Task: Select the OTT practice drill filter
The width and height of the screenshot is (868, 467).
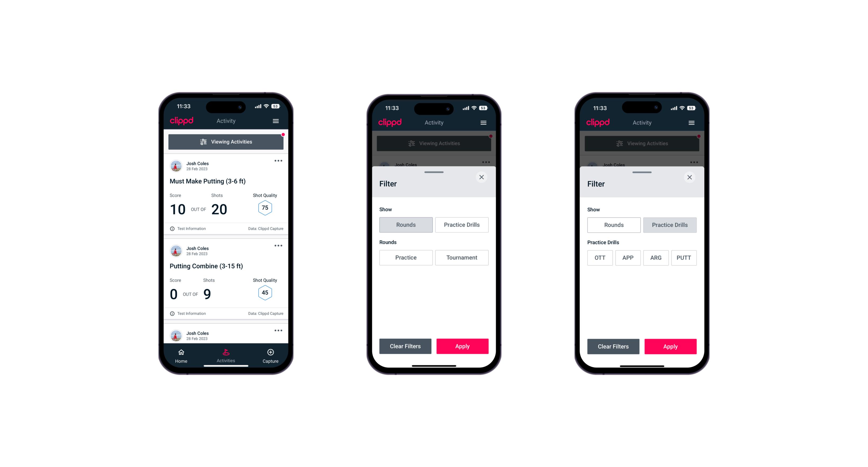Action: [x=601, y=258]
